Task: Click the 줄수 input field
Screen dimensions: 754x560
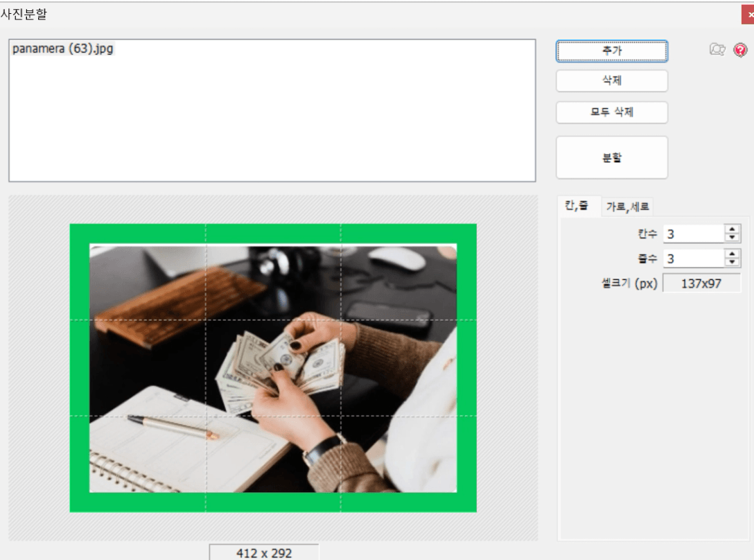Action: [694, 259]
